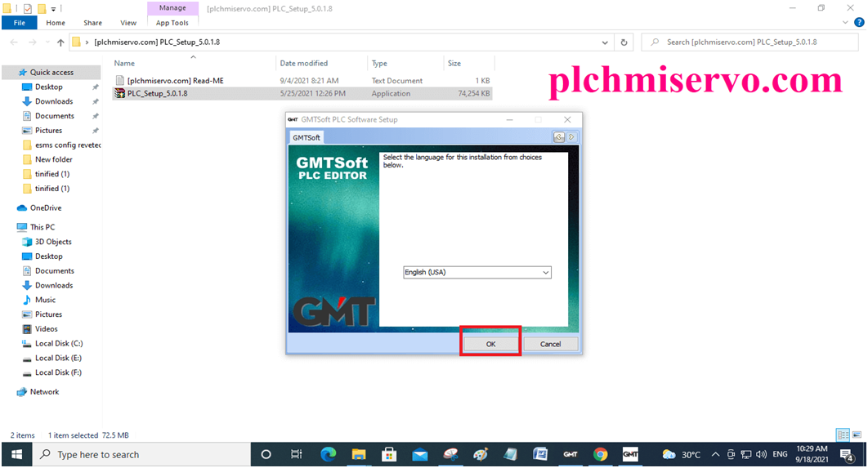Expand the address bar history dropdown

click(x=605, y=42)
